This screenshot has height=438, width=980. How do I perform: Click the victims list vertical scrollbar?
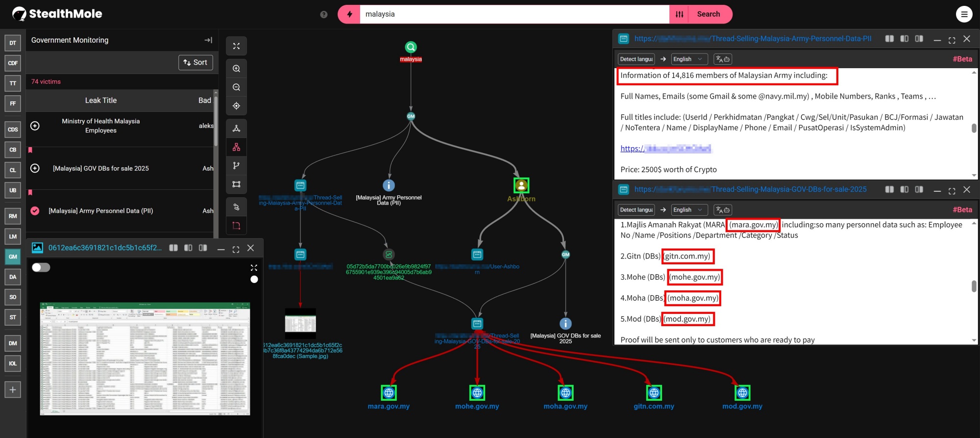pyautogui.click(x=216, y=123)
